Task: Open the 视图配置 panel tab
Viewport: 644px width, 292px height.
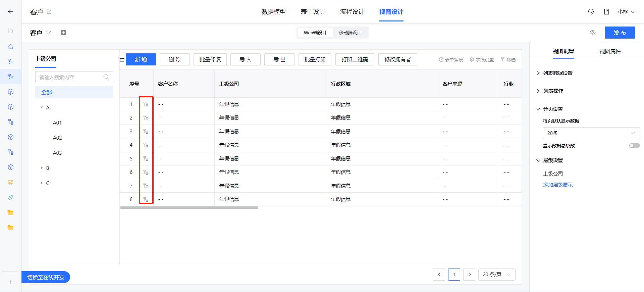Action: 563,51
